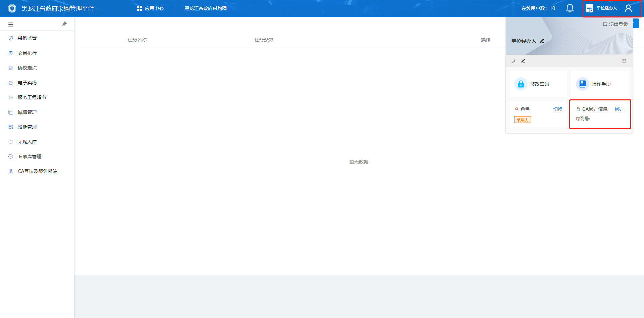
Task: Click the pencil icon beside the phone icon
Action: pyautogui.click(x=523, y=61)
